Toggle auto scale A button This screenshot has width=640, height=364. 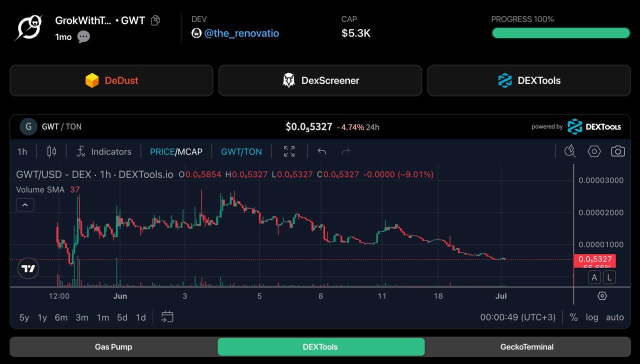[x=594, y=277]
